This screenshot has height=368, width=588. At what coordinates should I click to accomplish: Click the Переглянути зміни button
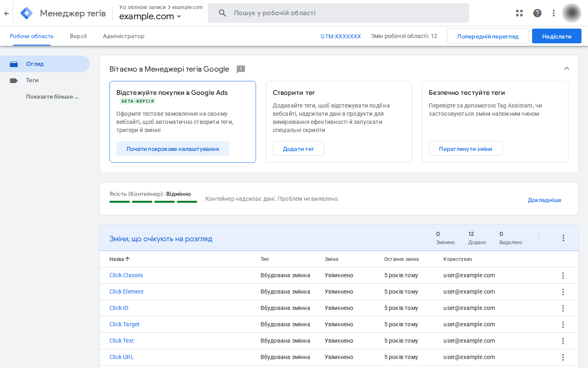click(465, 149)
